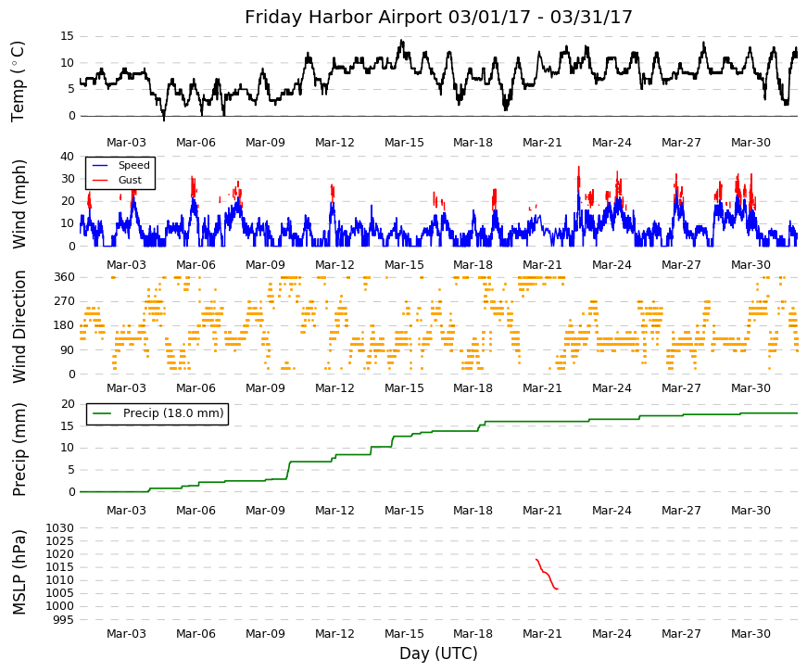
Task: Click the Day (UTC) x-axis label
Action: 438,653
